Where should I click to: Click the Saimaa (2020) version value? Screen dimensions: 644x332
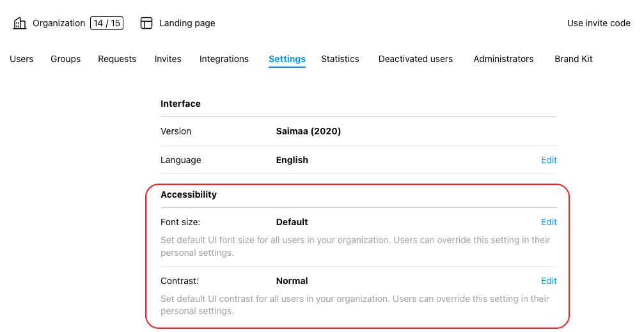click(308, 132)
